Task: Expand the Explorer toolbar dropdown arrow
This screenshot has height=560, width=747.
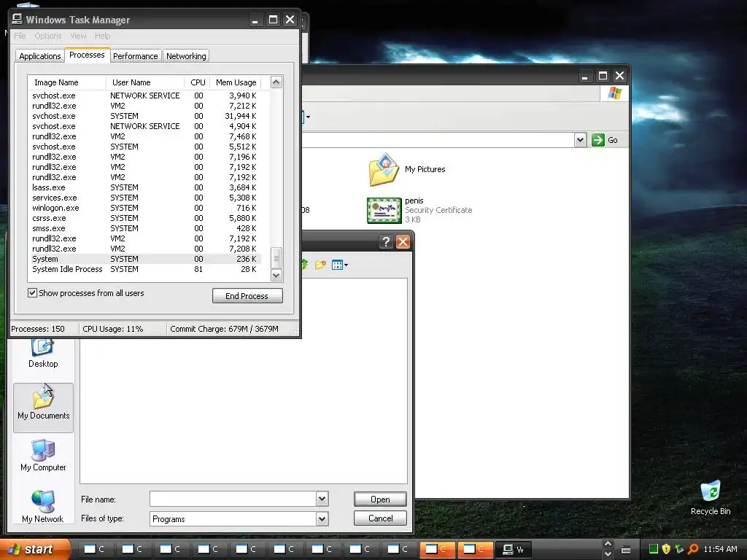Action: pos(309,117)
